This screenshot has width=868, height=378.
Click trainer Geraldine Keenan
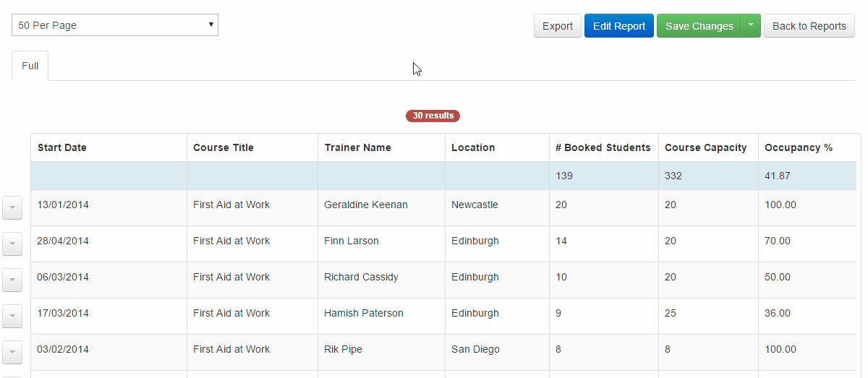pos(366,205)
